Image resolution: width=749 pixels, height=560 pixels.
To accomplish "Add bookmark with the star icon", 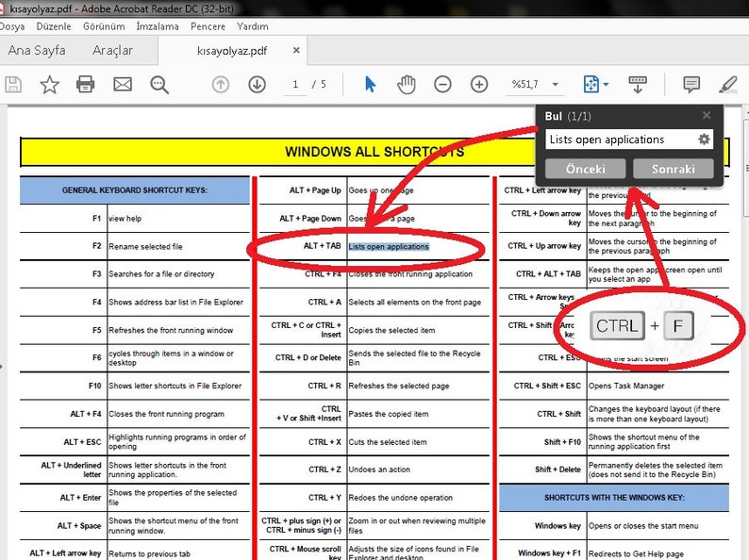I will tap(49, 85).
